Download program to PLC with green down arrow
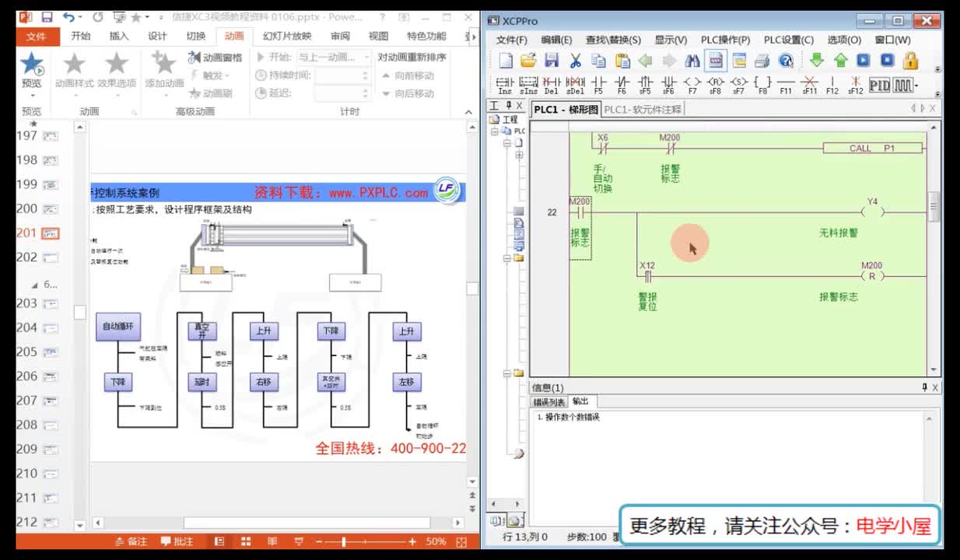The image size is (960, 560). 816,61
